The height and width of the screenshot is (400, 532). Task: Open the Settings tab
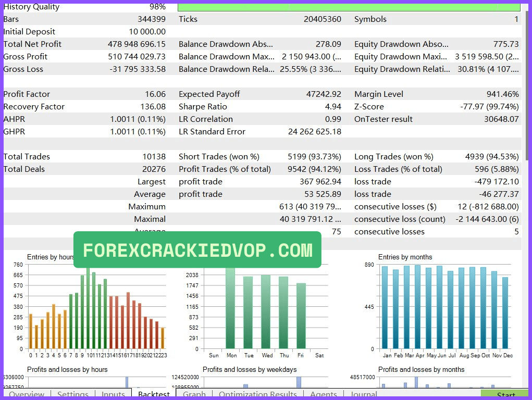tap(72, 394)
